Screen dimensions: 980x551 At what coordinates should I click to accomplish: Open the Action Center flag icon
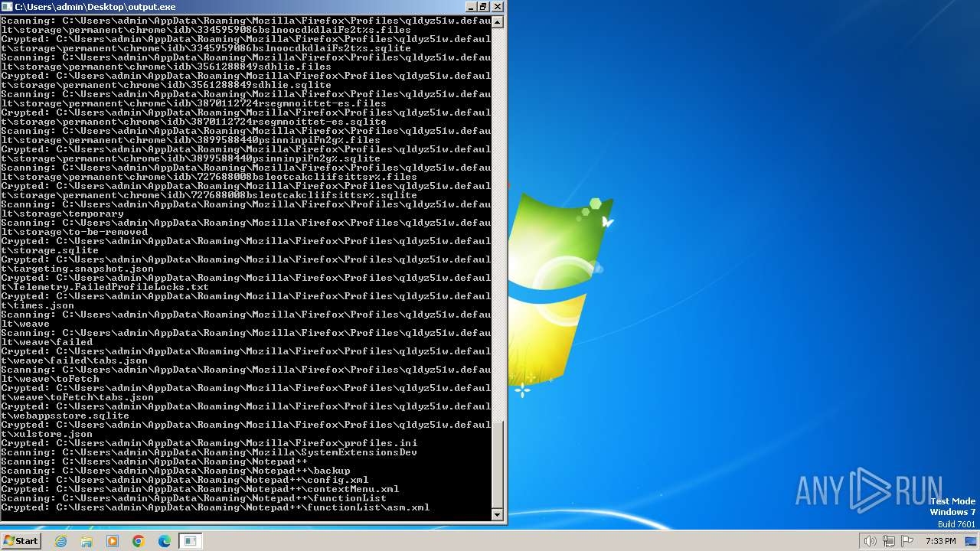(x=906, y=541)
